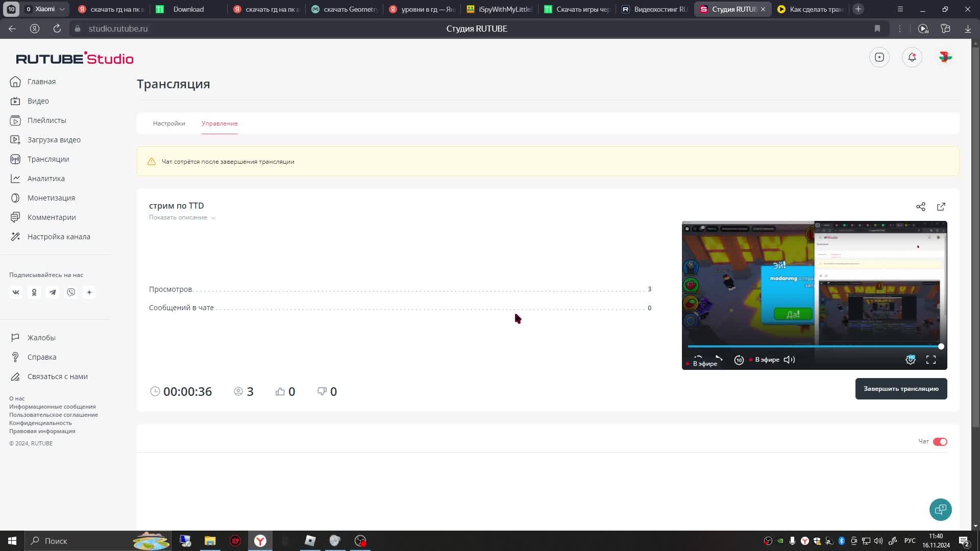980x551 pixels.
Task: Open the Xiaomi profile dropdown in browser toolbar
Action: tap(44, 9)
